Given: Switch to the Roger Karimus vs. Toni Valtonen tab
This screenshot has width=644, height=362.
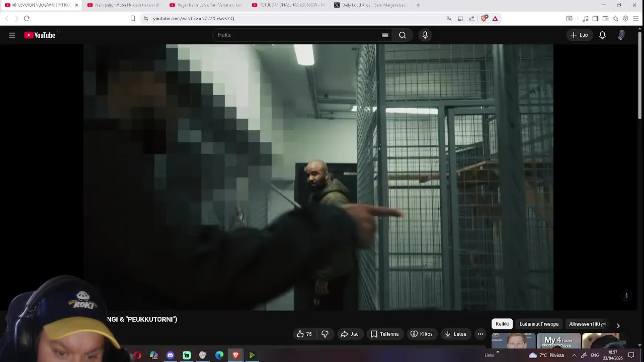Looking at the screenshot, I should 206,5.
